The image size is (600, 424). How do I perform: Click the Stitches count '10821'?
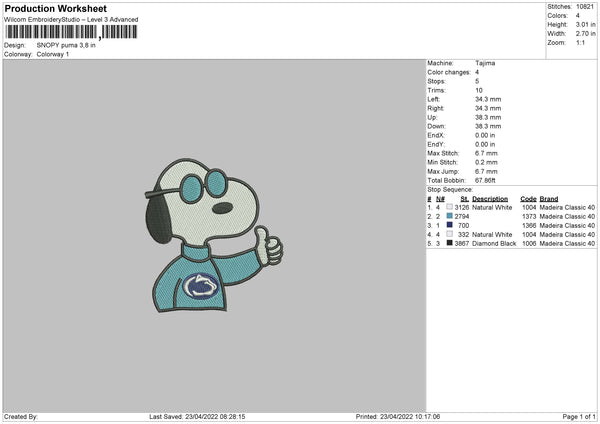pos(585,7)
